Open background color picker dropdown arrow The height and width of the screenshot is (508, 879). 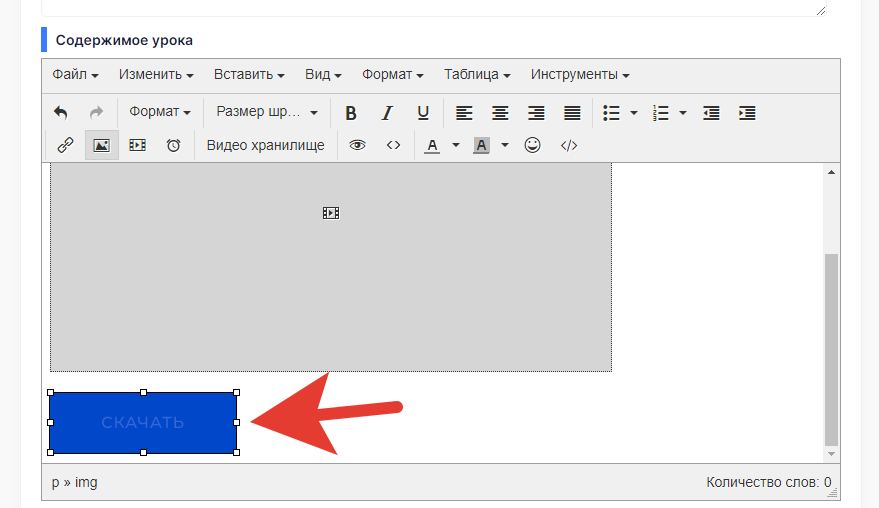[x=505, y=145]
